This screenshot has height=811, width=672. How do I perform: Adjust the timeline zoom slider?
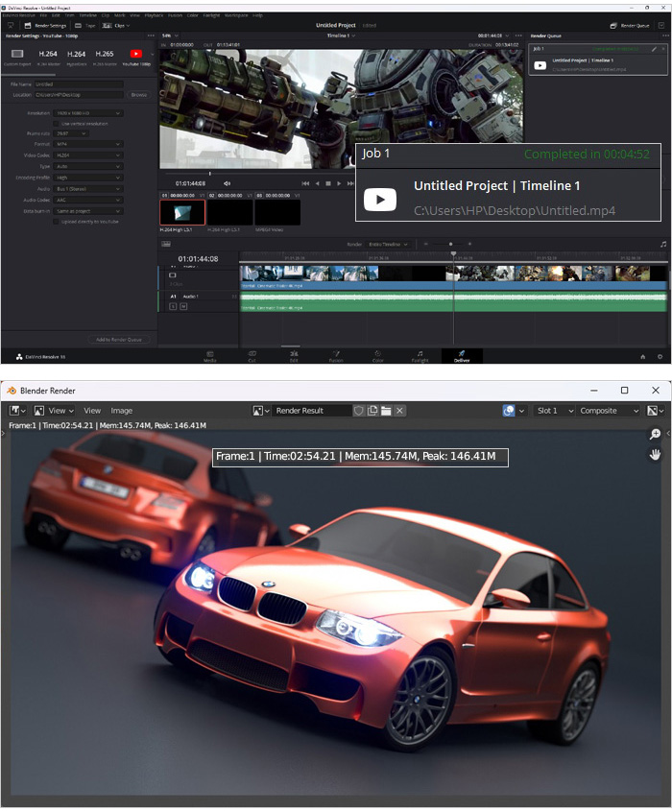[450, 244]
